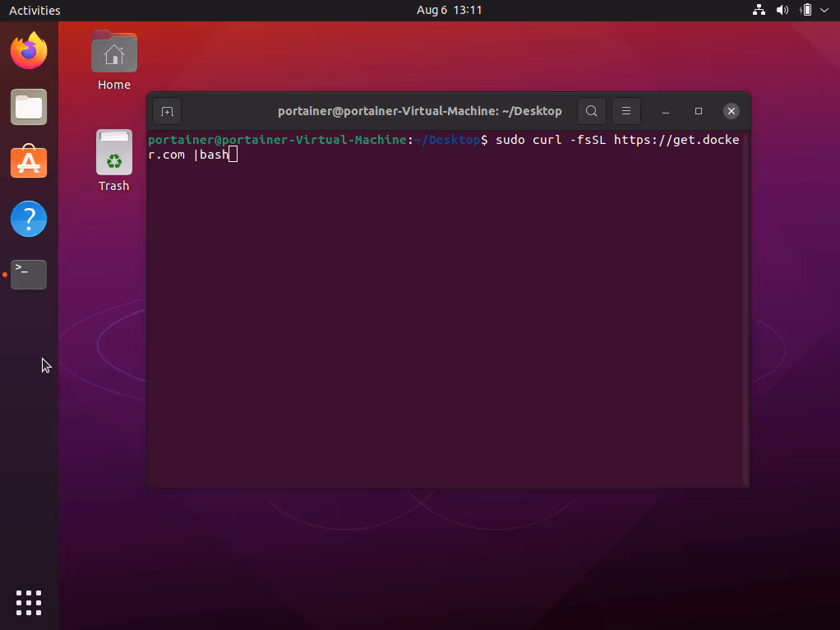
Task: Click the green portainer@portainer-Virtual-Machine prompt
Action: tap(278, 140)
